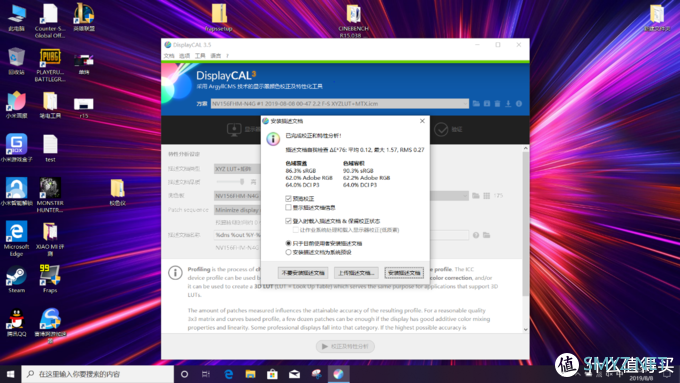Uncheck the first checkbox under the gamut figures
The height and width of the screenshot is (383, 680).
click(x=288, y=198)
